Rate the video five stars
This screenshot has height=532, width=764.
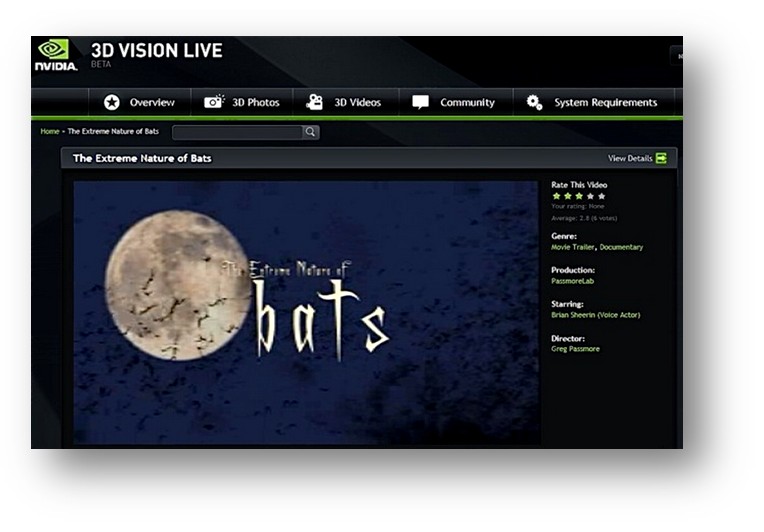[602, 196]
